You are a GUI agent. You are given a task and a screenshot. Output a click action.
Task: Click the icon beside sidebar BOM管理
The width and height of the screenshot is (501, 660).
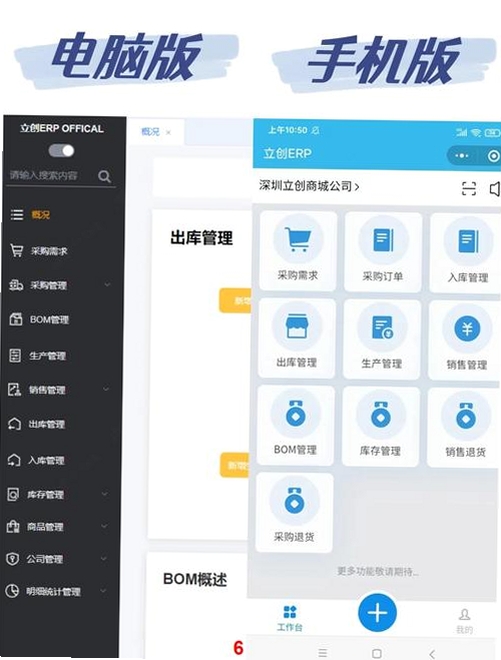[16, 319]
